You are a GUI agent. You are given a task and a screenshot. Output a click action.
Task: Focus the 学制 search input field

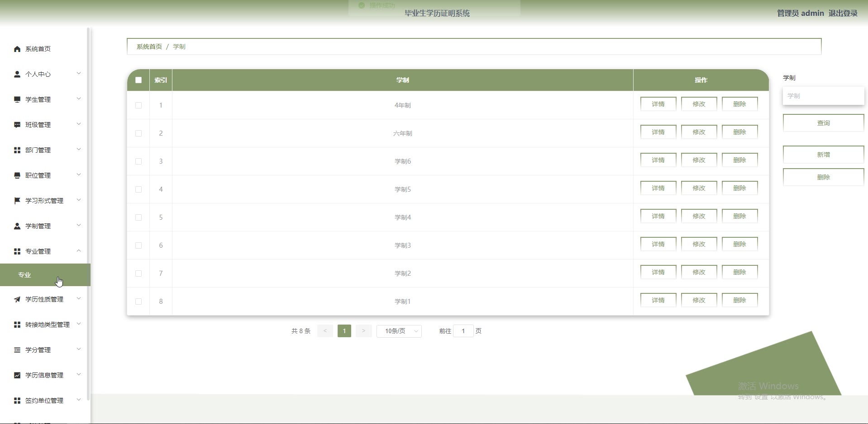823,96
